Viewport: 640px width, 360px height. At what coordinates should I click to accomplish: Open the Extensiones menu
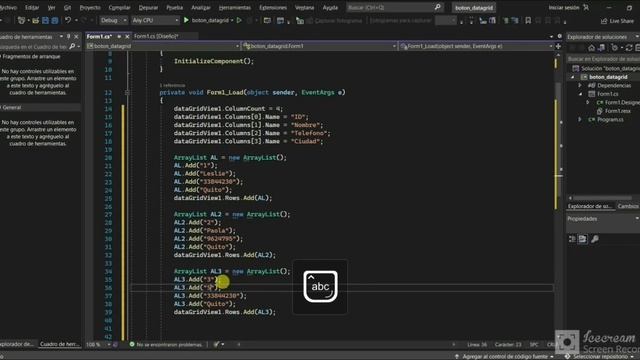click(273, 7)
